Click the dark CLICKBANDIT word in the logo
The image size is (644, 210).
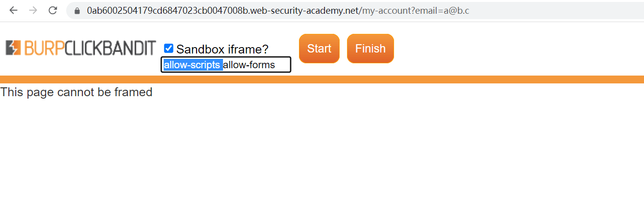(x=110, y=48)
